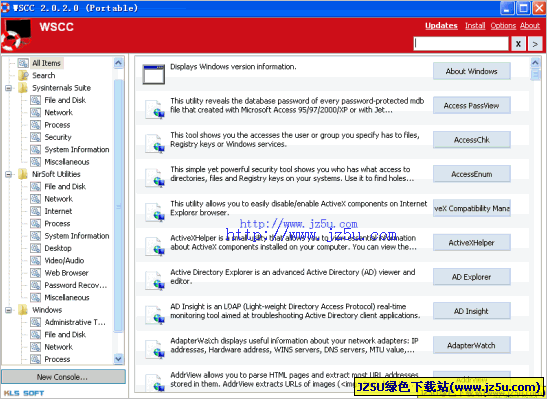The width and height of the screenshot is (547, 399).
Task: Select All Items in the tree
Action: click(47, 63)
